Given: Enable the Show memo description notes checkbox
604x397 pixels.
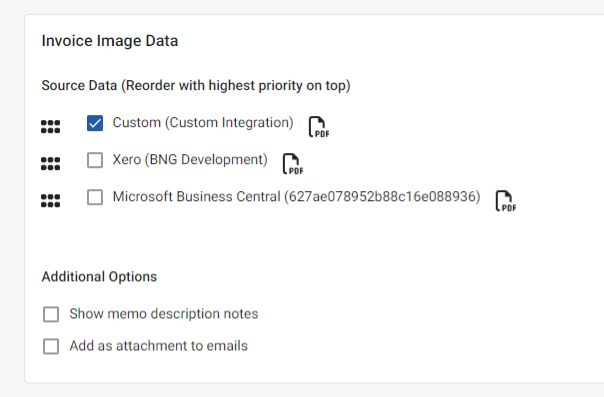Looking at the screenshot, I should click(51, 314).
